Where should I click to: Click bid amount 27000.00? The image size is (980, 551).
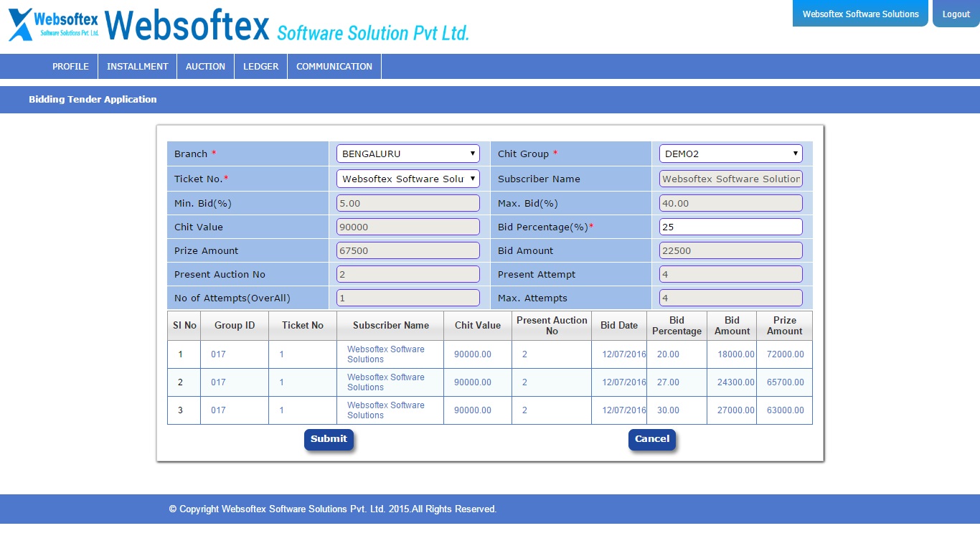tap(736, 410)
